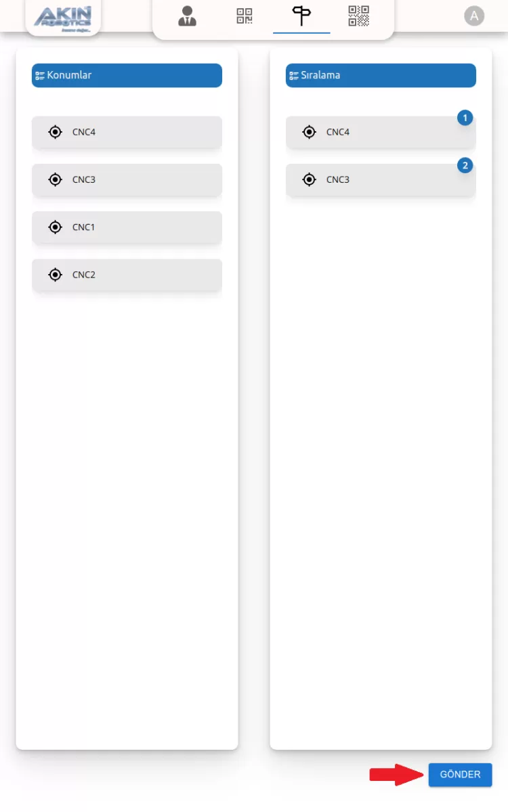
Task: Click the order badge number 2
Action: click(x=465, y=165)
